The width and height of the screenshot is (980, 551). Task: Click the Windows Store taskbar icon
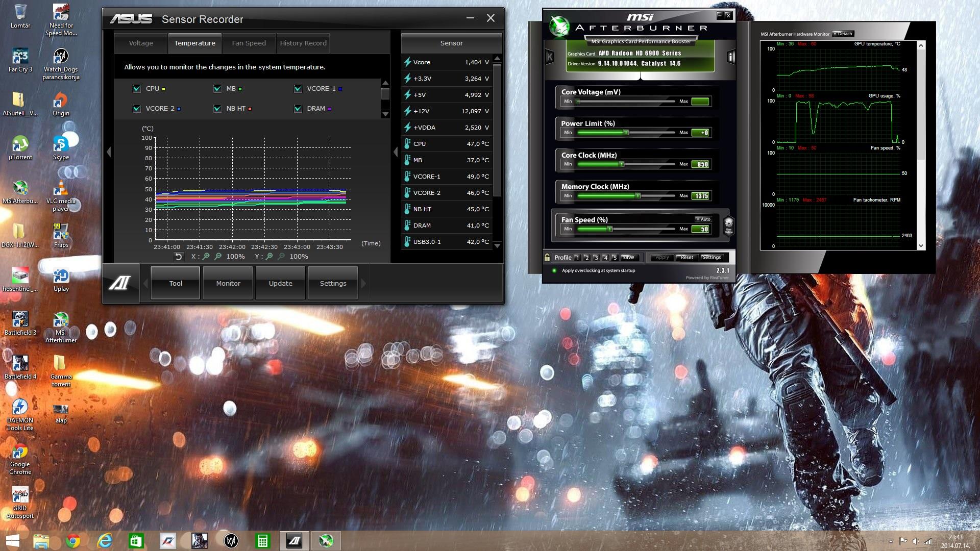click(x=136, y=541)
